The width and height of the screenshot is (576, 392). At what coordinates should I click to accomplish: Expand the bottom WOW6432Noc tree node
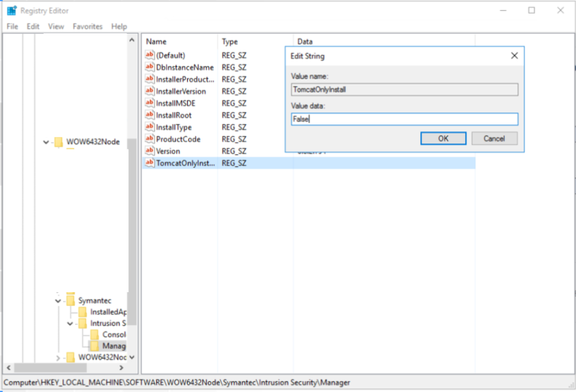pyautogui.click(x=58, y=358)
